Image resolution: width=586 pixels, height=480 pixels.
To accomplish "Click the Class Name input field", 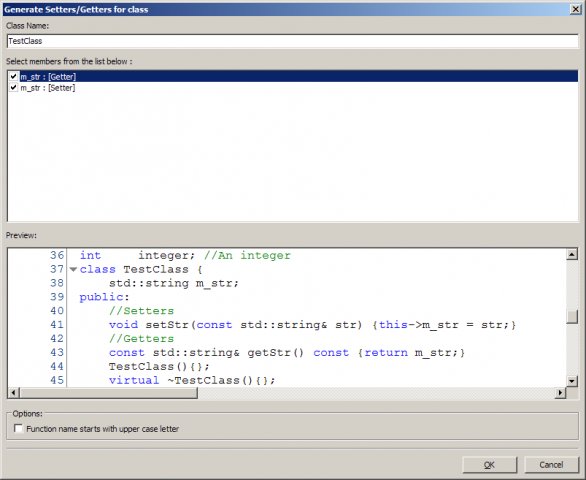I will [x=293, y=41].
